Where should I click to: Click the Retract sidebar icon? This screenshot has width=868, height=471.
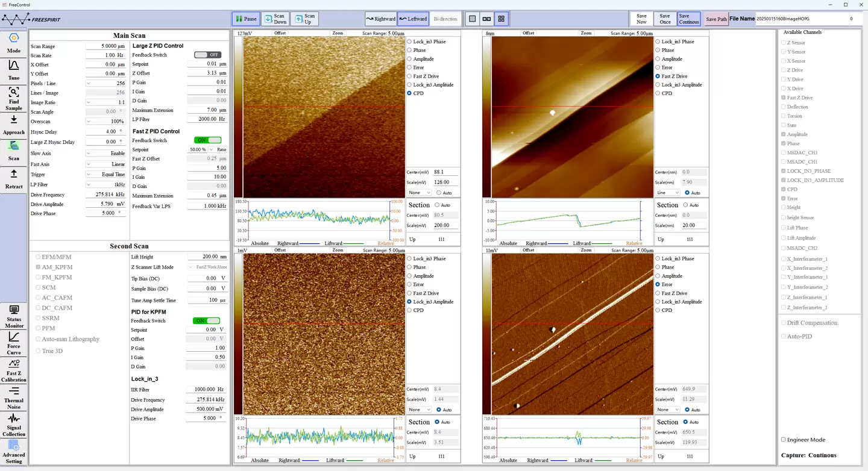(x=13, y=179)
